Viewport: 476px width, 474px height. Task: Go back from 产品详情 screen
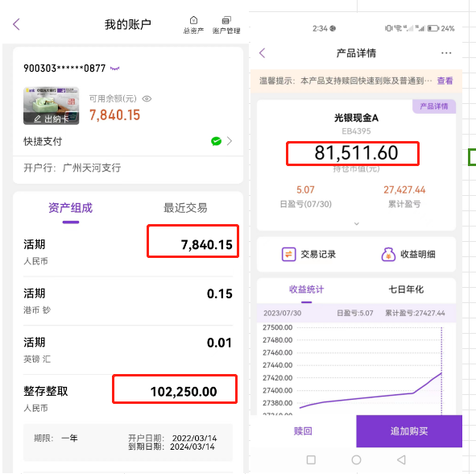(x=263, y=53)
